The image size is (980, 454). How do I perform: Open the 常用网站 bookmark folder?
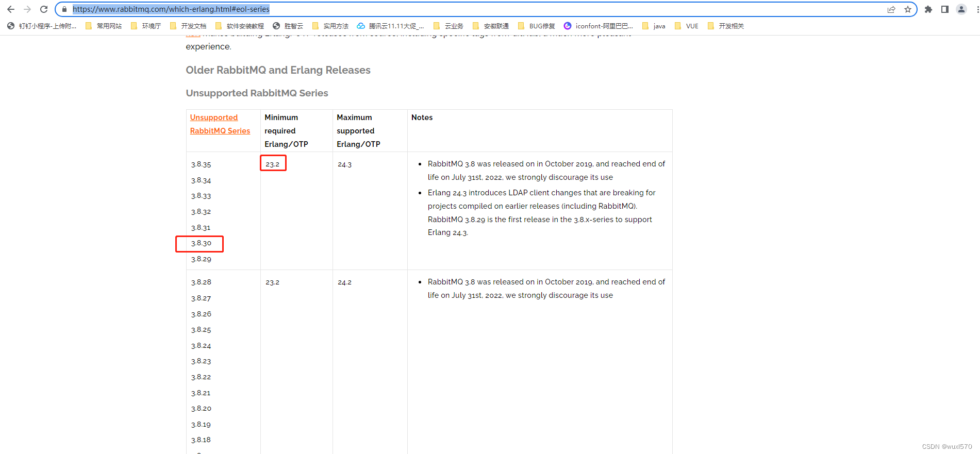(x=104, y=26)
